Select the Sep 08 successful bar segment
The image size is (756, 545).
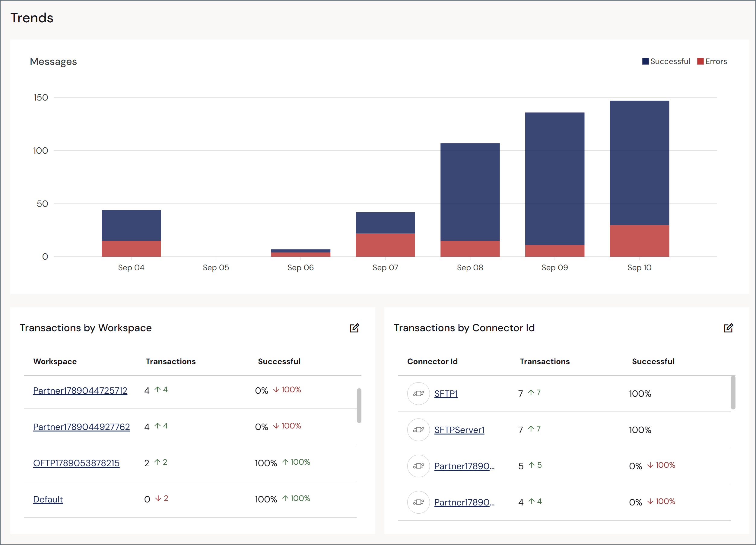470,192
